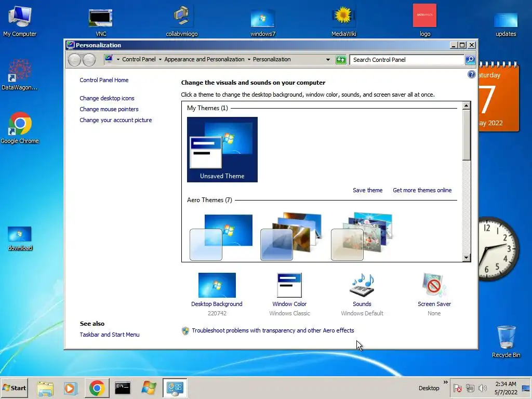Select the third Aero theme with character art
Screen dimensions: 532x399
(x=362, y=236)
